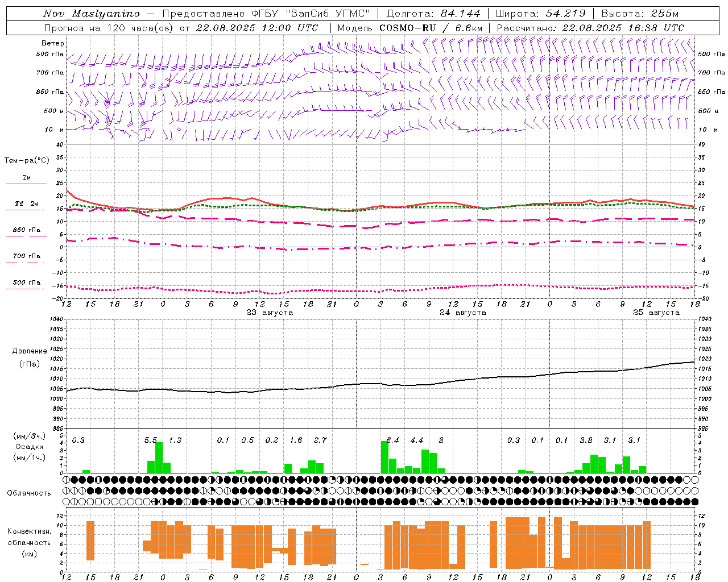Click the 1.3 precipitation value

(x=175, y=440)
